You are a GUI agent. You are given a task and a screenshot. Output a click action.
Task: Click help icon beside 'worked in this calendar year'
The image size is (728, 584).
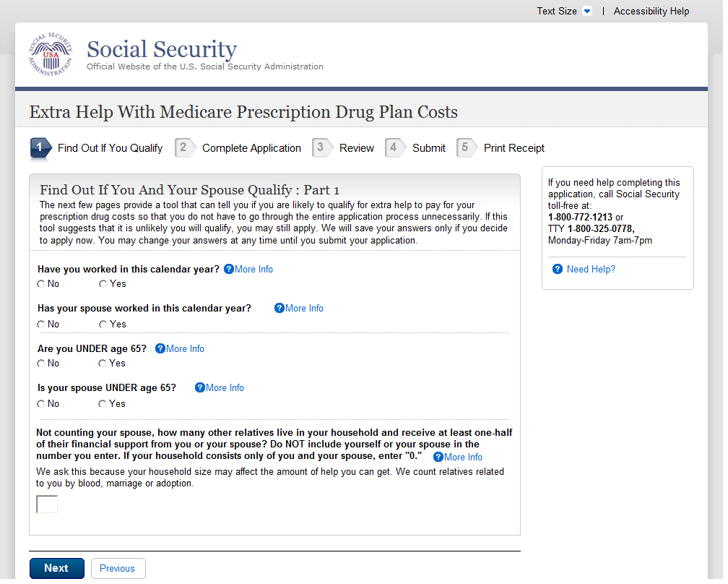coord(229,269)
